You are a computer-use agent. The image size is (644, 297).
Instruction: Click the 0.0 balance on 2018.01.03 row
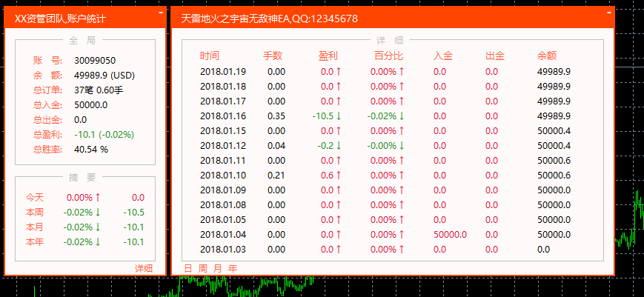[543, 250]
